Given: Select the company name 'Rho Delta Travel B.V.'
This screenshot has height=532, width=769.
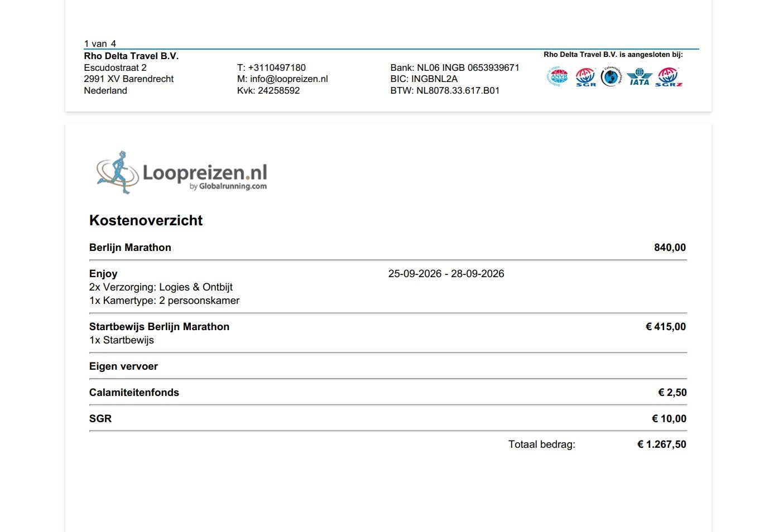Looking at the screenshot, I should (131, 56).
